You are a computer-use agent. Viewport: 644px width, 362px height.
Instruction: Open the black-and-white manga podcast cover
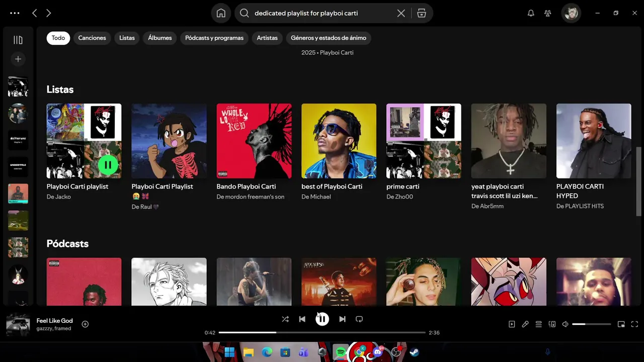[x=169, y=282]
